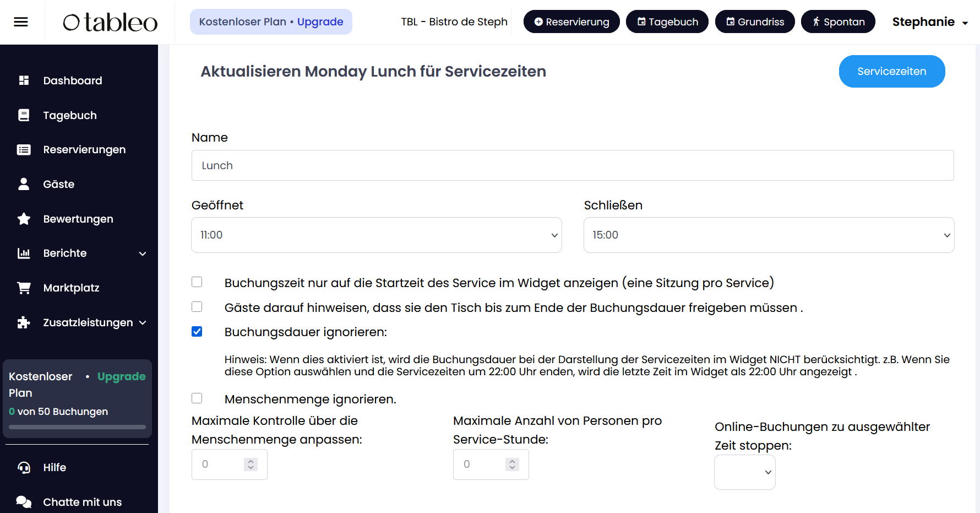The image size is (980, 513).
Task: Open Marktplatz in the sidebar
Action: coord(71,288)
